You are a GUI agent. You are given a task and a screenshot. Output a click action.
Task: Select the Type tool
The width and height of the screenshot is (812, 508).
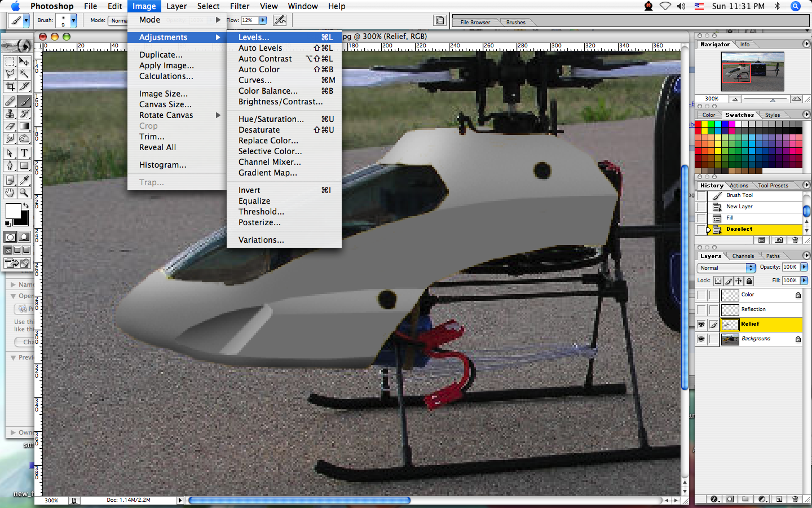[x=24, y=154]
